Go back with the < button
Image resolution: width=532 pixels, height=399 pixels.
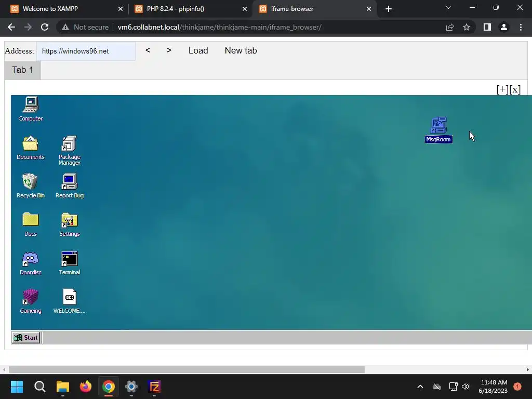[x=148, y=50]
